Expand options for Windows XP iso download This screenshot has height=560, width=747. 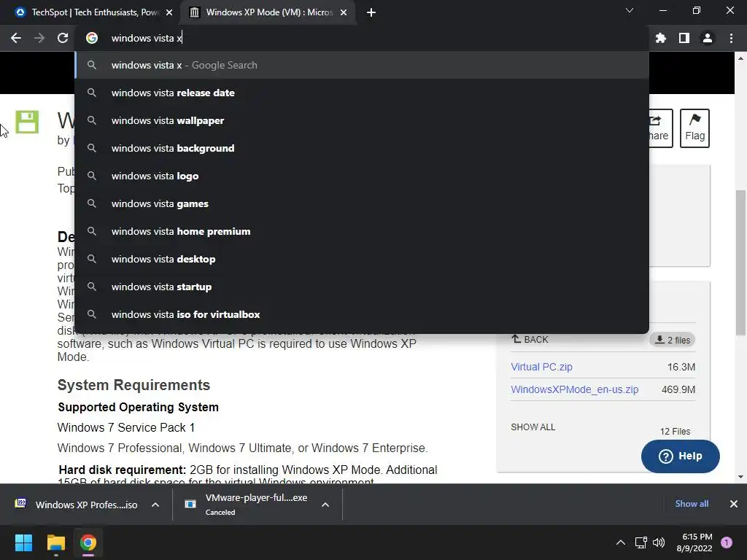tap(155, 505)
